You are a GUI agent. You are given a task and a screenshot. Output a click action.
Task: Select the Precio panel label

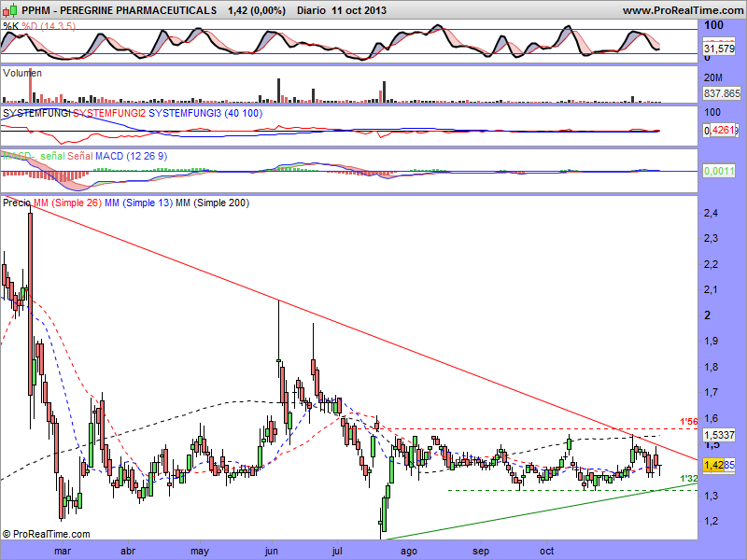pos(17,203)
